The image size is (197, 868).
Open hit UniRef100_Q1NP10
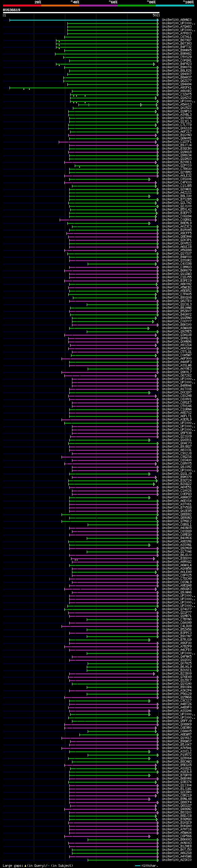pos(176,111)
